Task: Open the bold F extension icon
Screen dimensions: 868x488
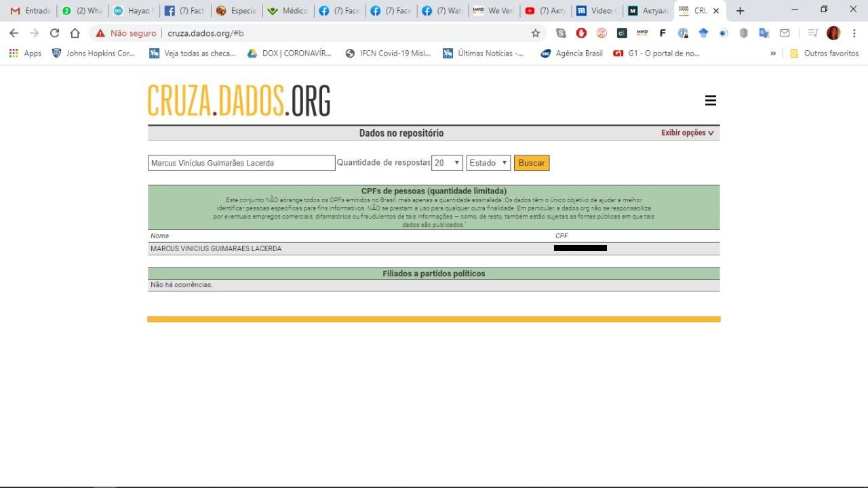Action: (x=663, y=33)
